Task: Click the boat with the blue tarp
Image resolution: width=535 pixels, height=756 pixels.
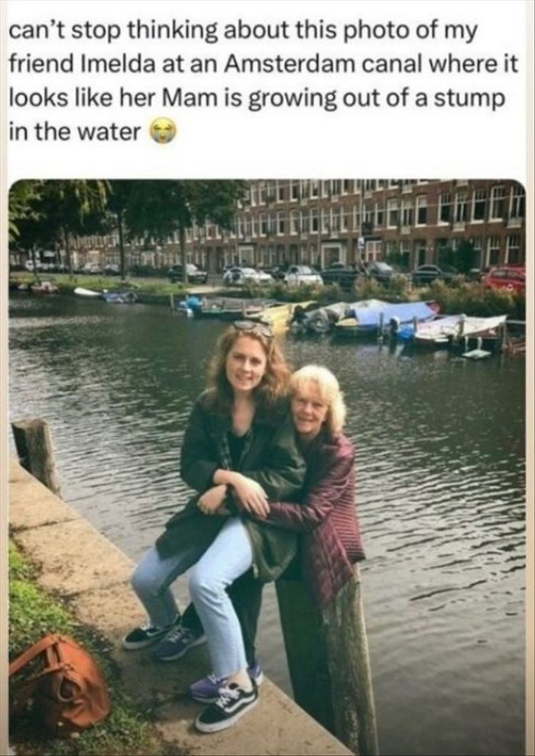Action: [x=386, y=317]
